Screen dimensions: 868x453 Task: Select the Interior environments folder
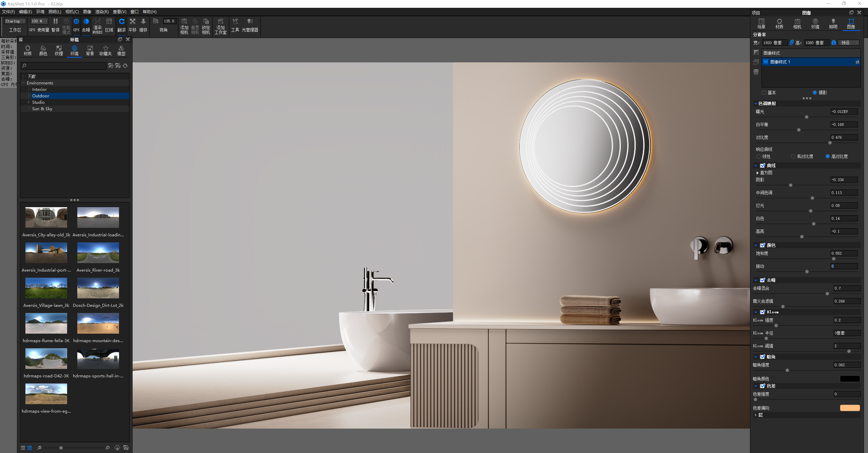coord(39,90)
